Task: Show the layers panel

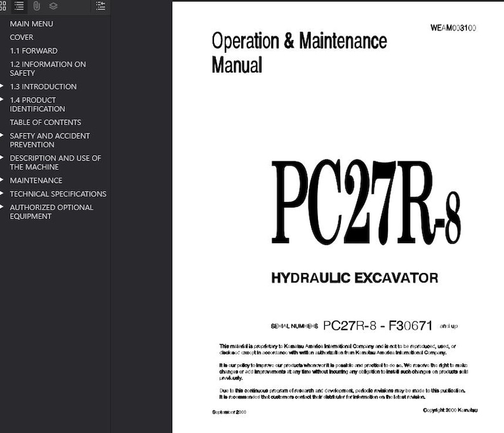Action: (53, 6)
